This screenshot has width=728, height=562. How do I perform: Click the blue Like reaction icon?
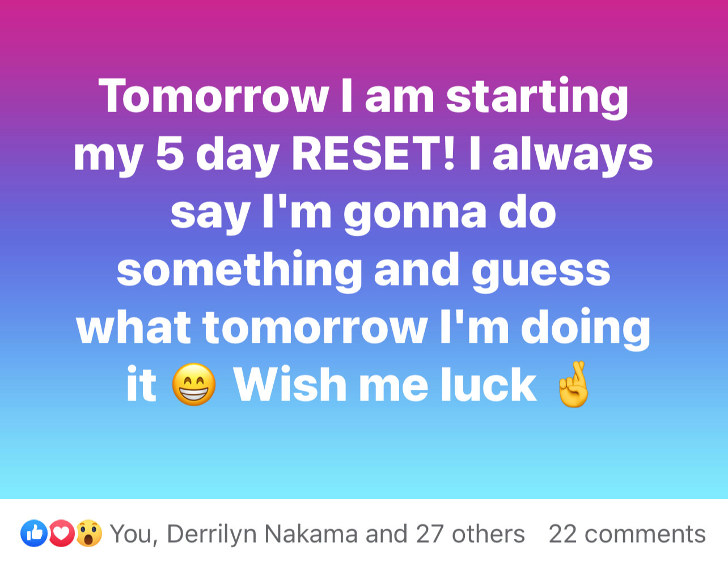[33, 533]
